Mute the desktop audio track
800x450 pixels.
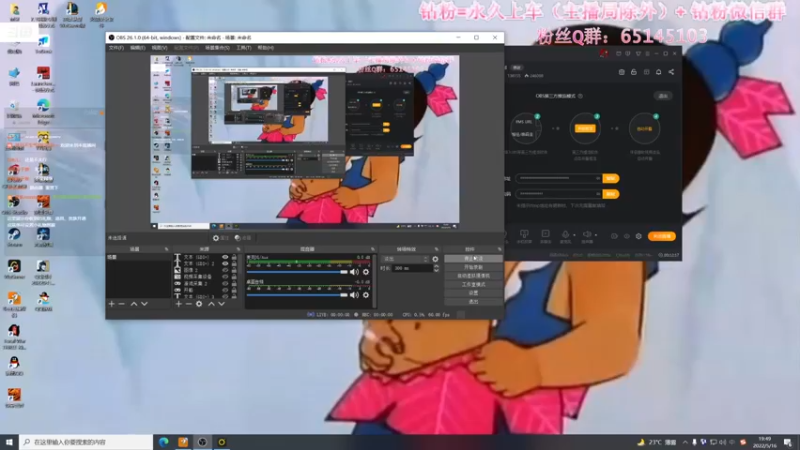355,295
